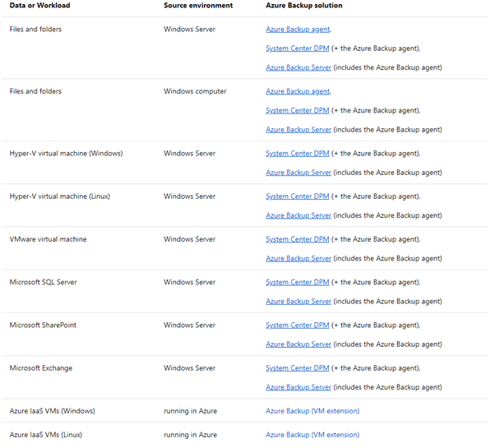Image resolution: width=495 pixels, height=448 pixels.
Task: Open Azure Backup VM extension link for Windows IaaS VMs
Action: pyautogui.click(x=312, y=411)
